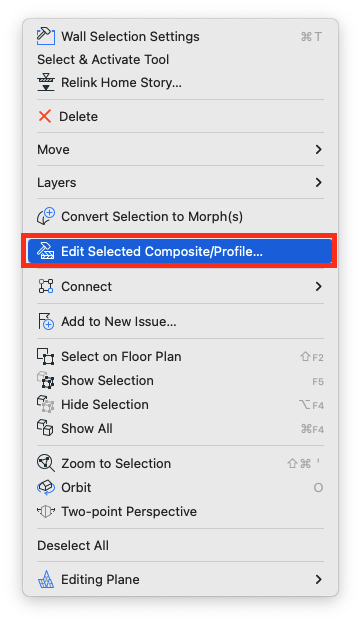Click the Edit Selected Composite/Profile icon
Image resolution: width=361 pixels, height=623 pixels.
(45, 251)
